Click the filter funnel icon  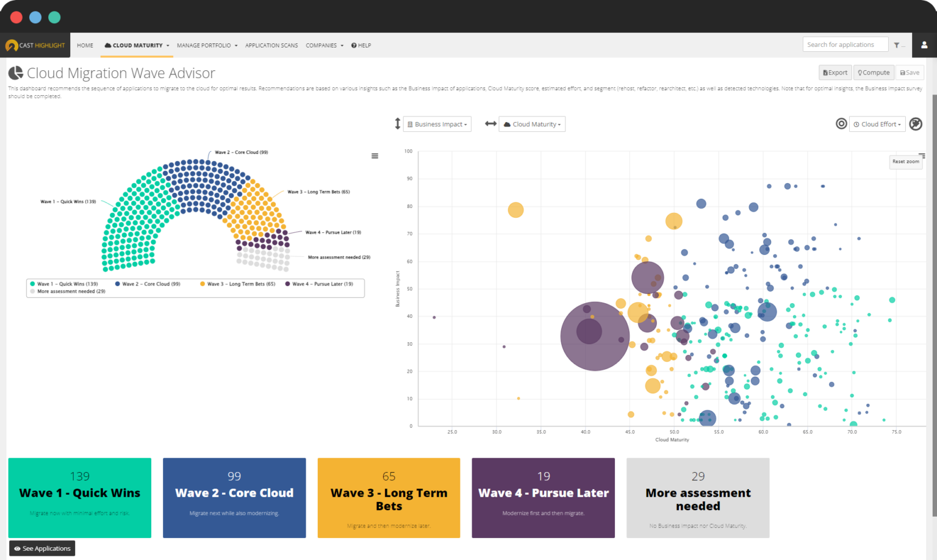[897, 45]
